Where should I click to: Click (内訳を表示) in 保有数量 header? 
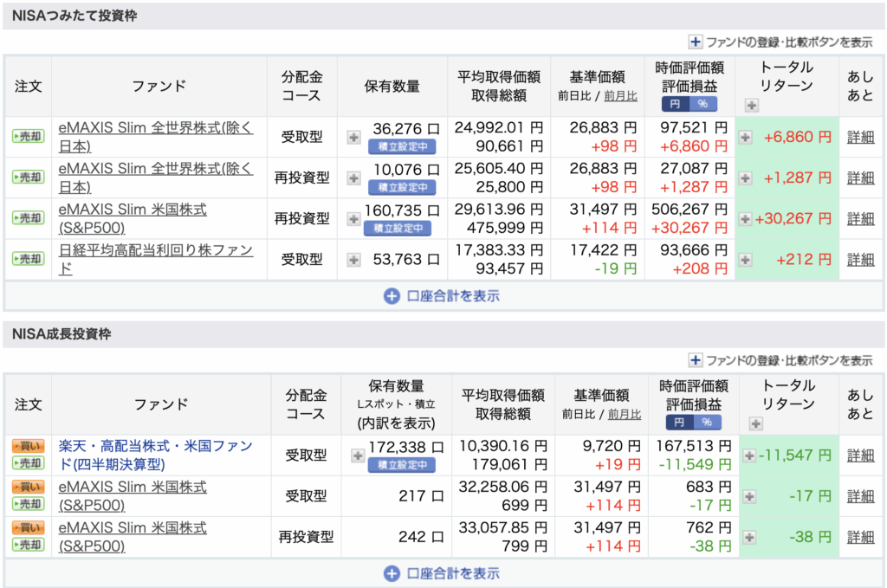(x=396, y=423)
